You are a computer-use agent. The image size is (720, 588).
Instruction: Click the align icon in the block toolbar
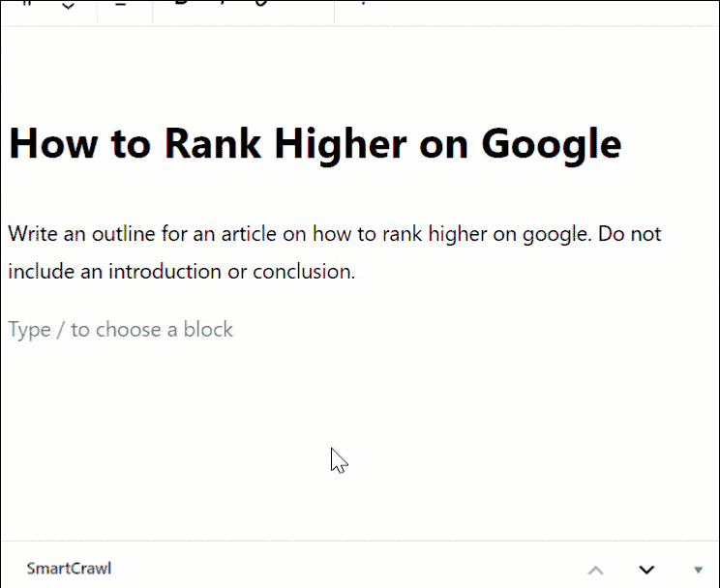coord(121,4)
